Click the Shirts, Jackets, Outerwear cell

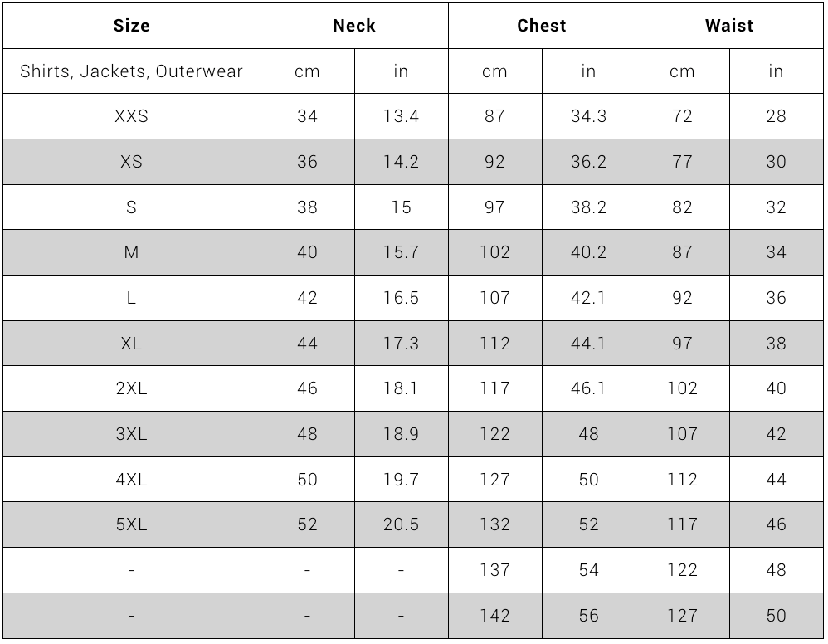coord(131,71)
